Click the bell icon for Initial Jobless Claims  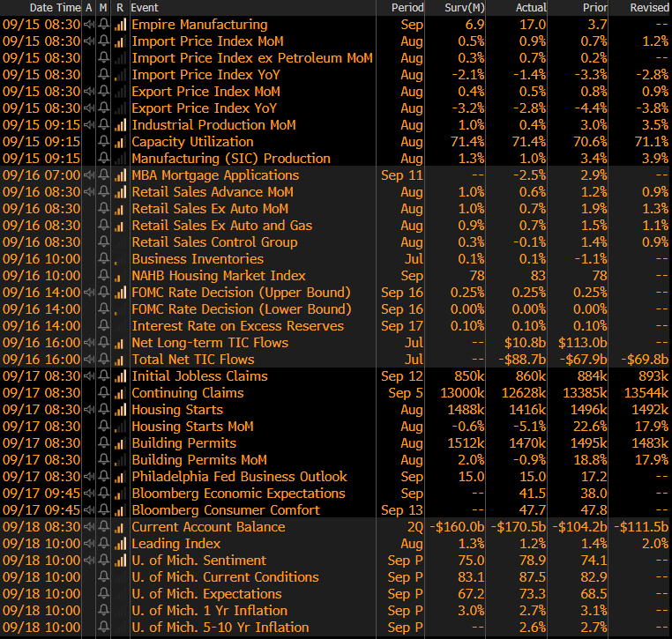pos(103,376)
